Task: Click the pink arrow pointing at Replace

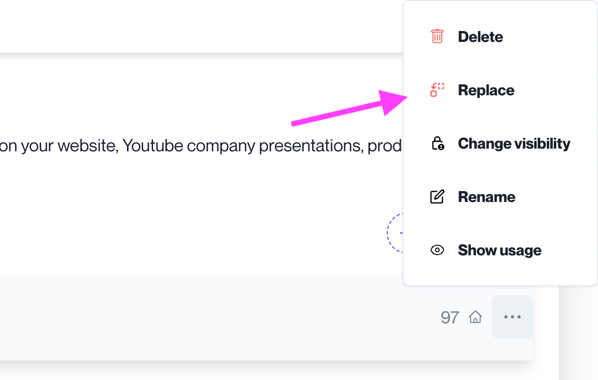Action: pos(349,108)
